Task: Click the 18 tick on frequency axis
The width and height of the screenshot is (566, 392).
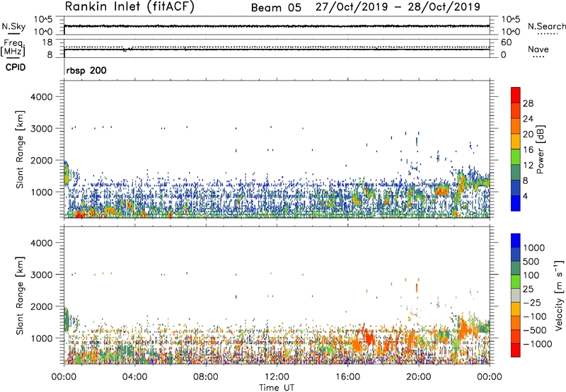Action: click(47, 42)
